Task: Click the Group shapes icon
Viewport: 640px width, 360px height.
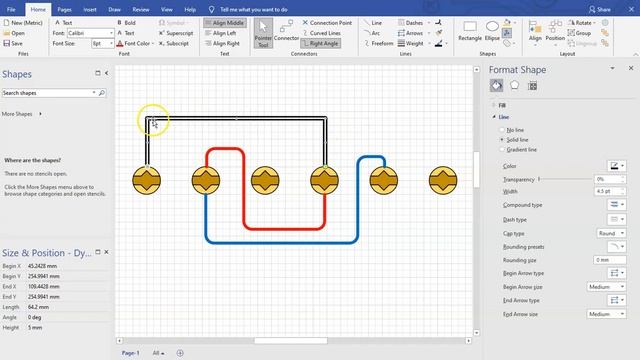Action: coord(579,33)
